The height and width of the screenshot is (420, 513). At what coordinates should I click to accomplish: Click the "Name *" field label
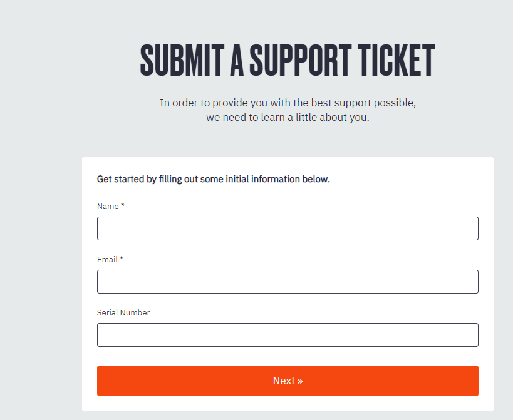[x=111, y=206]
